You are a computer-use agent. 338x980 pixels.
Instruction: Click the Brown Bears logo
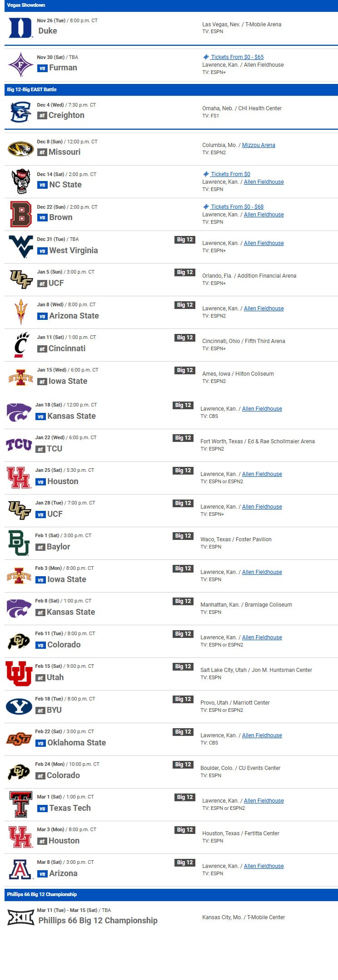[21, 214]
